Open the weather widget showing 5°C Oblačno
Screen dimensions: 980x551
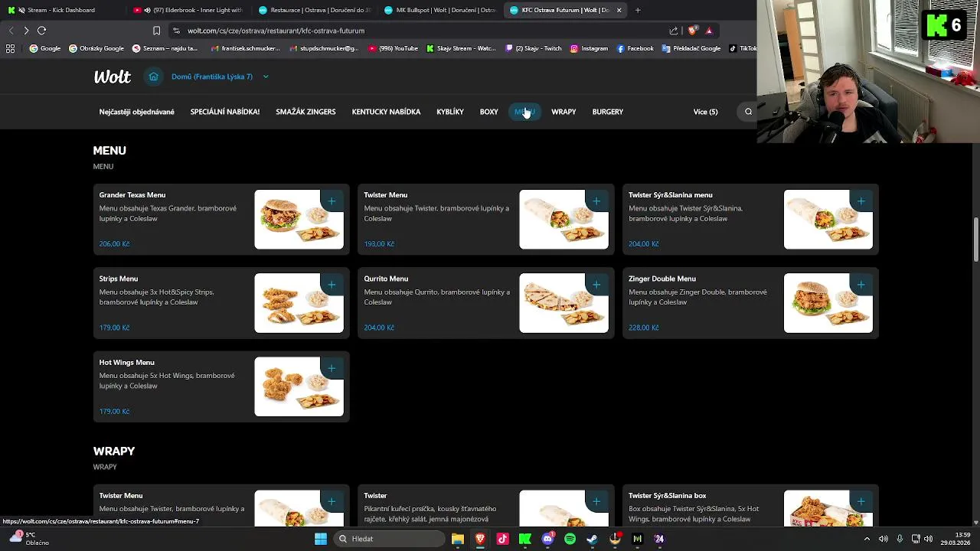[29, 539]
